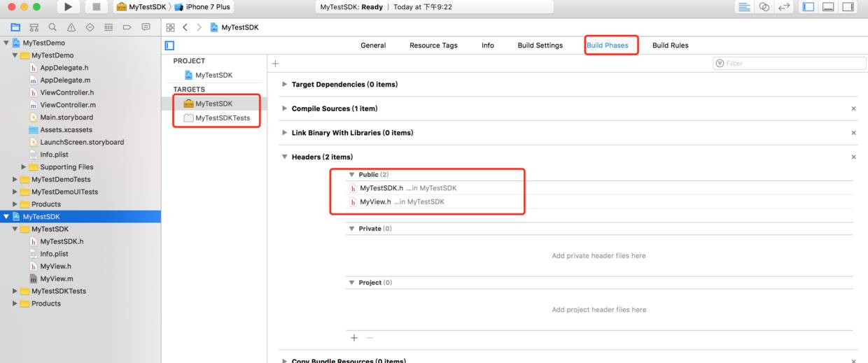Switch to the Build Rules tab

(670, 45)
